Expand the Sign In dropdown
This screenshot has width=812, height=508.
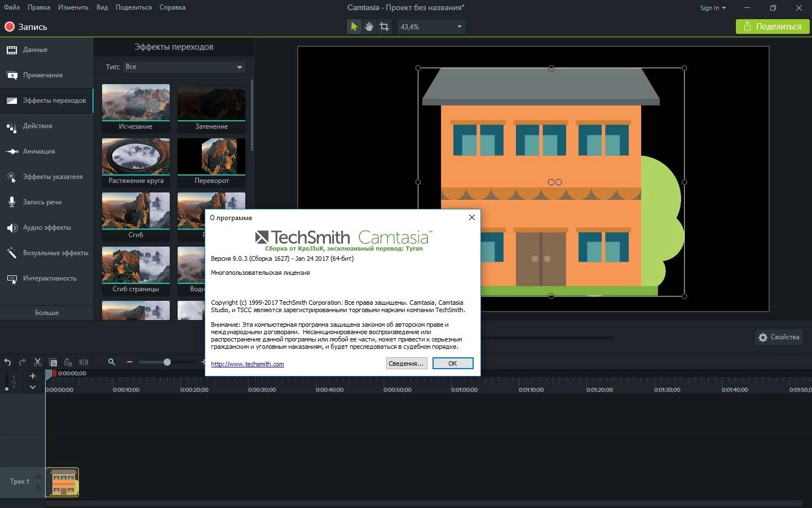[713, 8]
